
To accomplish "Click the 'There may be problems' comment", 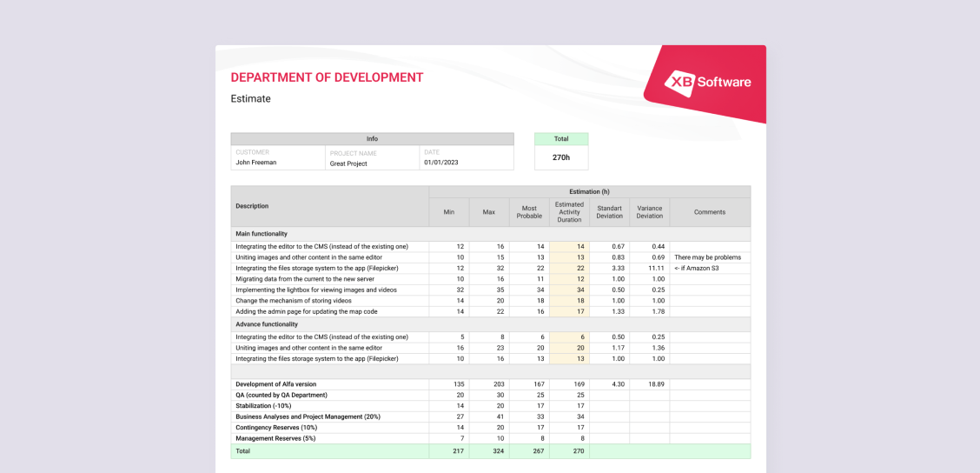I will 707,257.
